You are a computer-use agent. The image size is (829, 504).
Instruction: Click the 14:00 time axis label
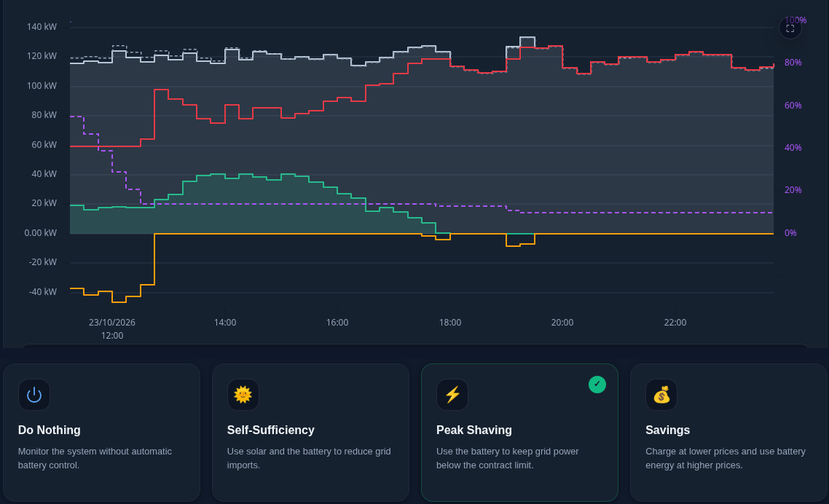point(225,323)
